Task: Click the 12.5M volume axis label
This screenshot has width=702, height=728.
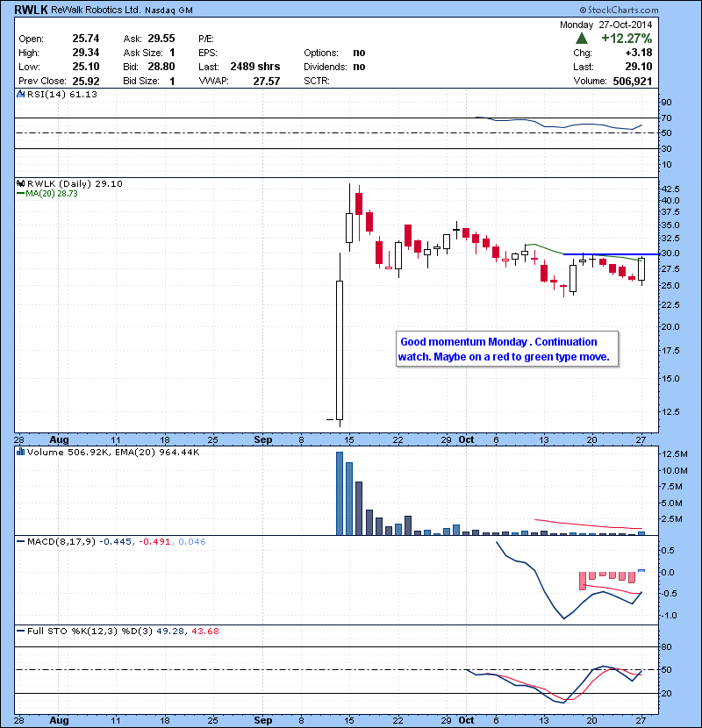Action: [x=674, y=453]
